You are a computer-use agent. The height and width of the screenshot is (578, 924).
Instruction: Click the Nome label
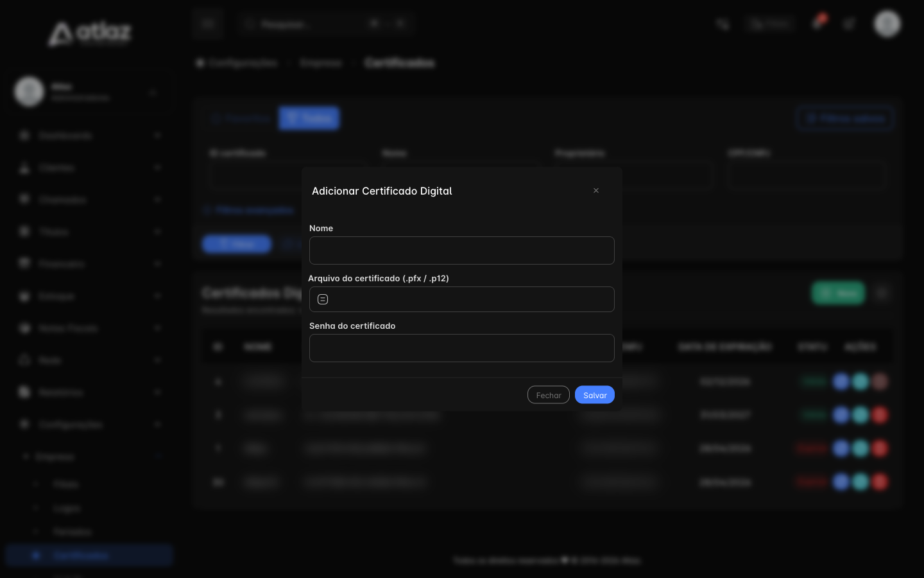[x=321, y=228]
